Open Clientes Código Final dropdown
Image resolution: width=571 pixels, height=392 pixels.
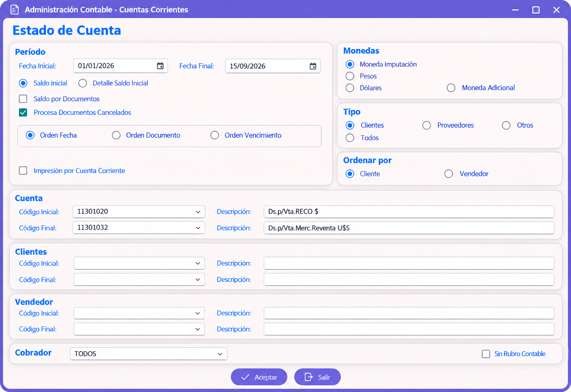point(198,280)
